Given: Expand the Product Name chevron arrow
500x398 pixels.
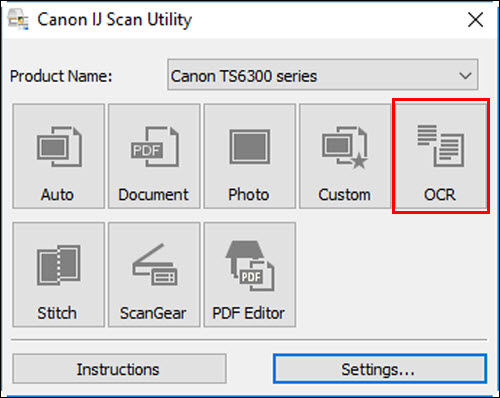Looking at the screenshot, I should coord(465,75).
